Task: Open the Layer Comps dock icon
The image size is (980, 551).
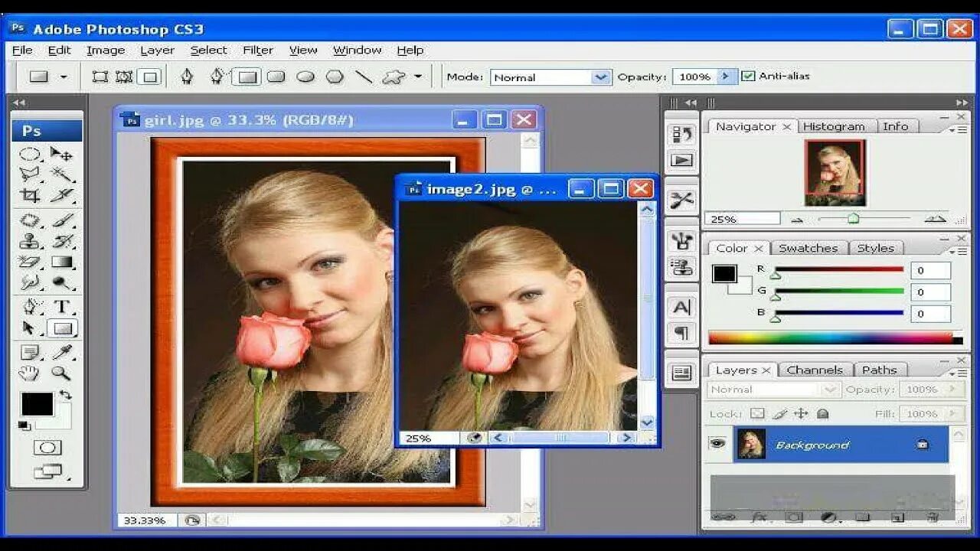Action: coord(681,373)
